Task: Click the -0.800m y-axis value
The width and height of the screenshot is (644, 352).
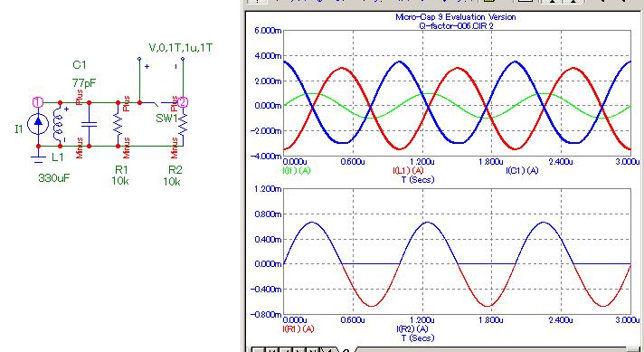Action: tap(266, 314)
